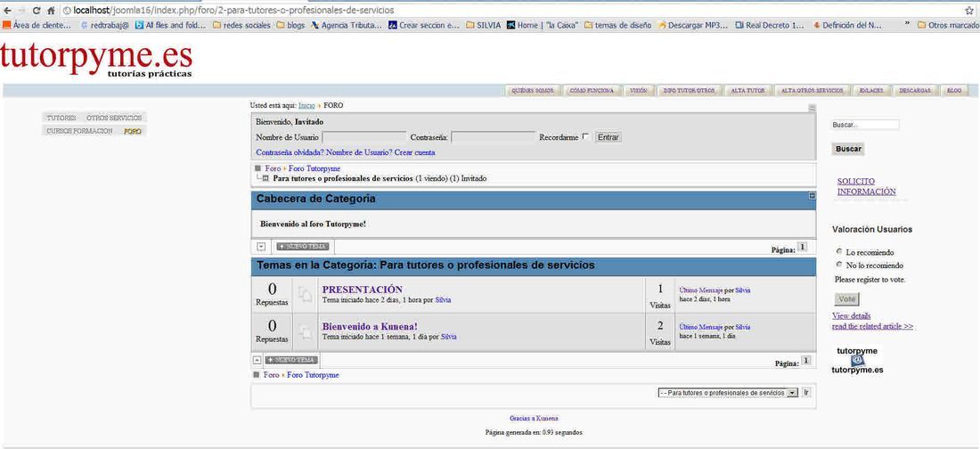Click the Buscar search button
The height and width of the screenshot is (449, 980).
point(848,149)
